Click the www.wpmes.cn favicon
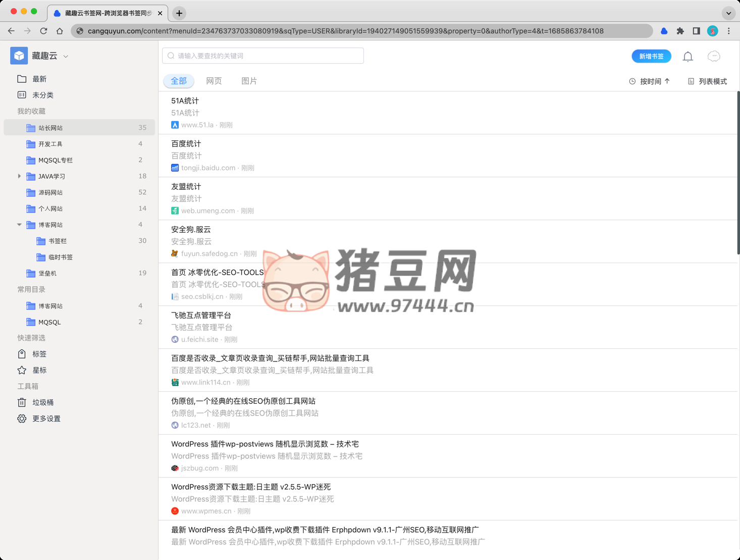Image resolution: width=740 pixels, height=560 pixels. [x=175, y=511]
